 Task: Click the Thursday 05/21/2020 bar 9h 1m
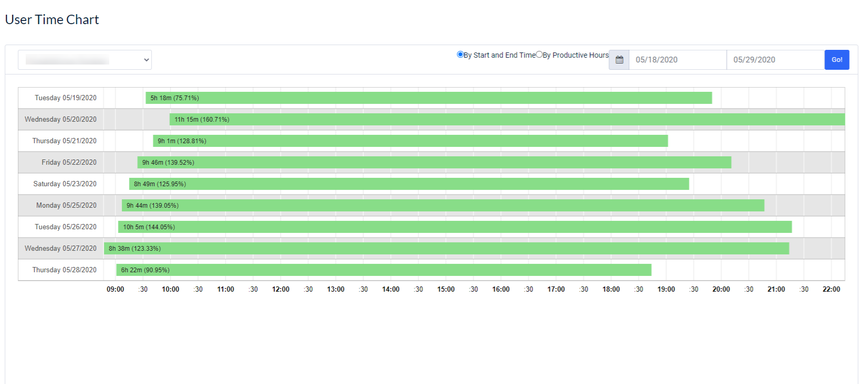pos(411,141)
